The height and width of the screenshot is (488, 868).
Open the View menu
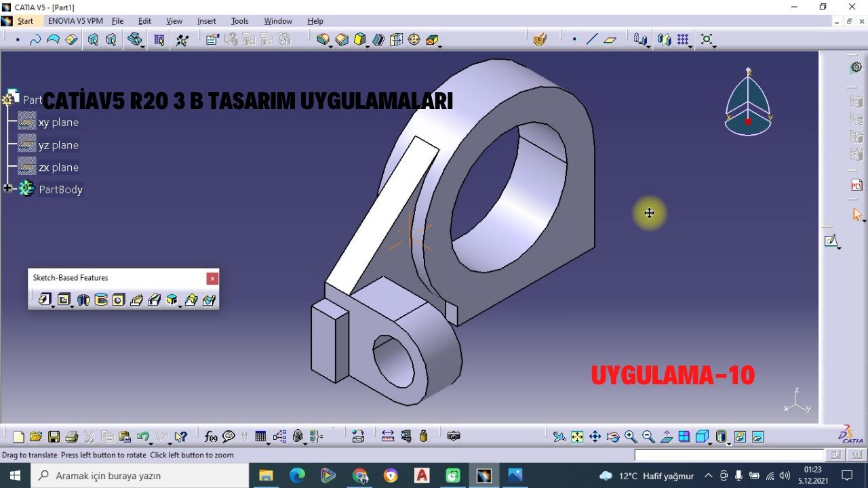(174, 21)
